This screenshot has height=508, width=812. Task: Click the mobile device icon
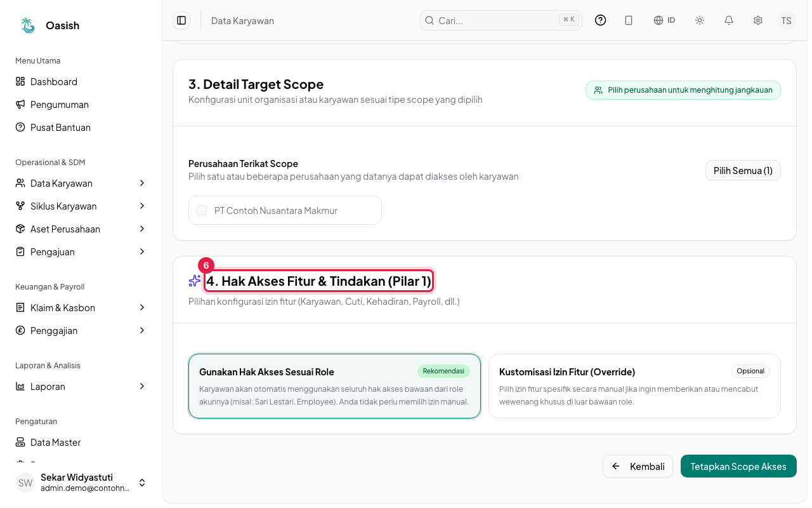point(629,20)
